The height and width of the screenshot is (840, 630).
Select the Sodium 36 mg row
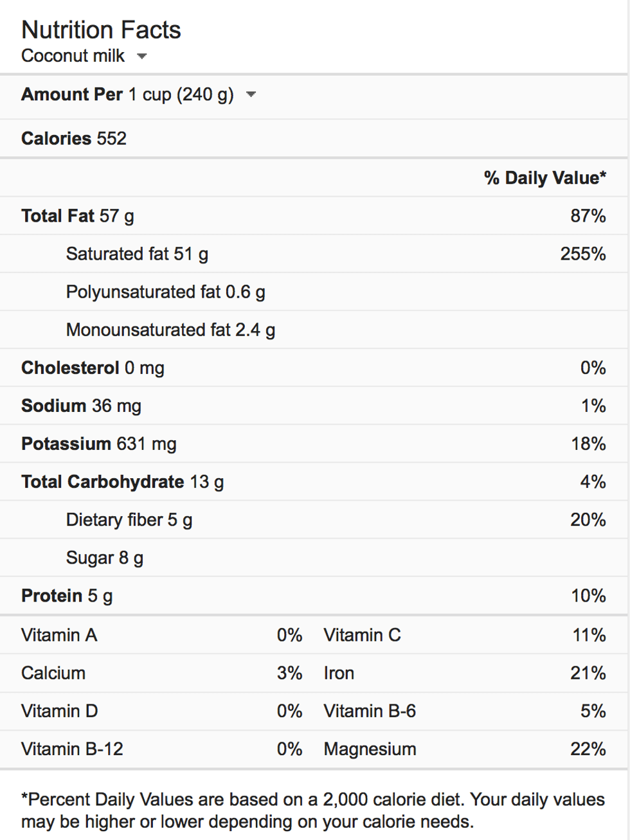tap(81, 406)
